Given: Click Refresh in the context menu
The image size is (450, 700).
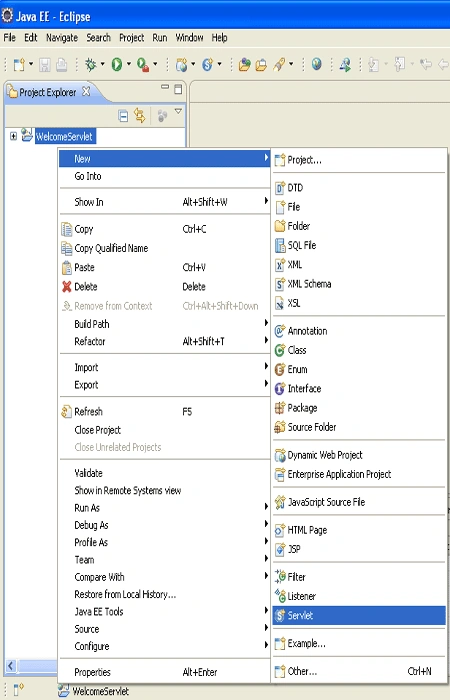Looking at the screenshot, I should pos(164,412).
